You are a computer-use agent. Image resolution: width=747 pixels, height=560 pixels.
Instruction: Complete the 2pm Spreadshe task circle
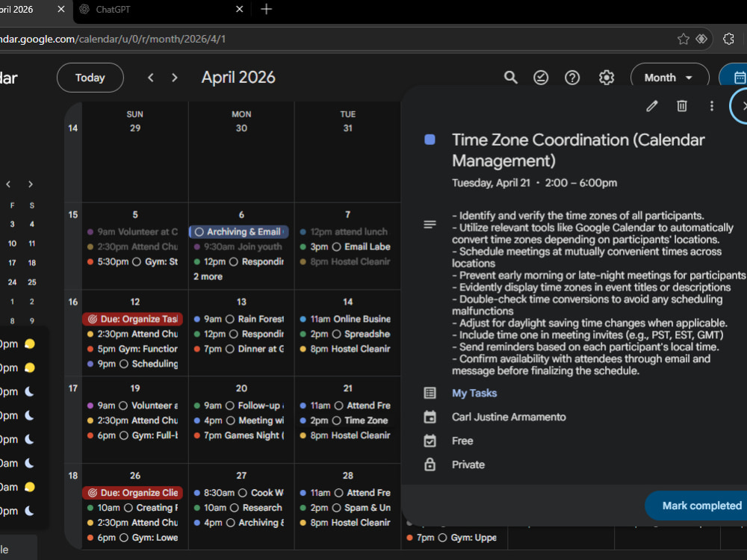336,334
